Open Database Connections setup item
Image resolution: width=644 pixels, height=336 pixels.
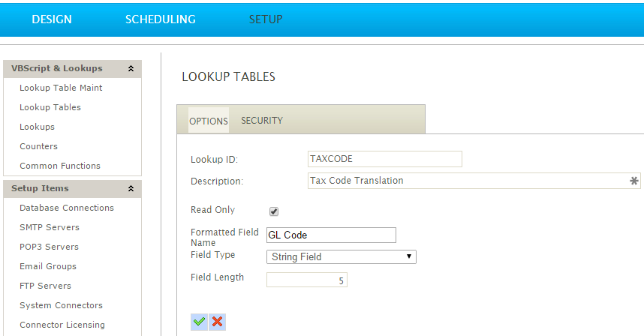tap(67, 208)
